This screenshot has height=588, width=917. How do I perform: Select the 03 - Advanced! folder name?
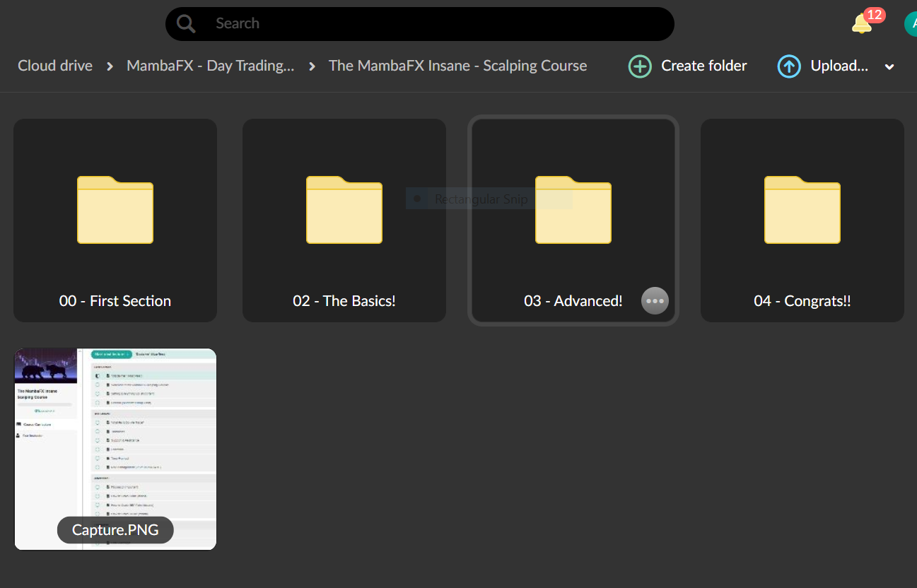click(573, 301)
